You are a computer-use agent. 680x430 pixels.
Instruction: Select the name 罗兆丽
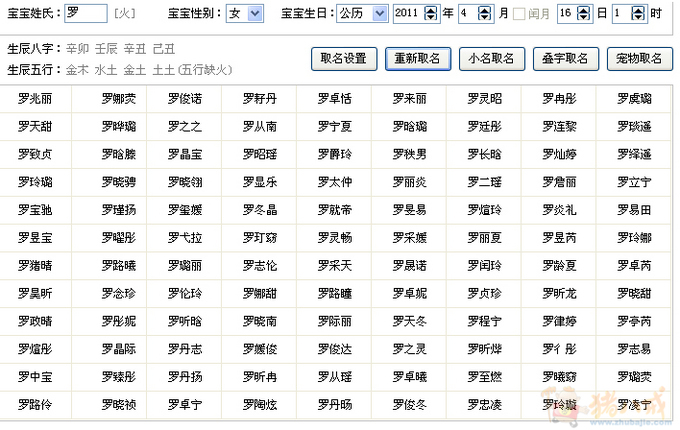35,99
